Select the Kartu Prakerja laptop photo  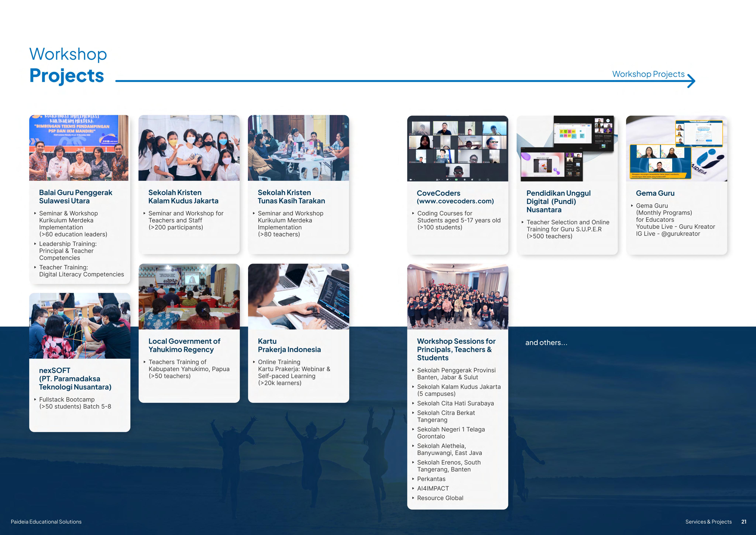[x=298, y=296]
